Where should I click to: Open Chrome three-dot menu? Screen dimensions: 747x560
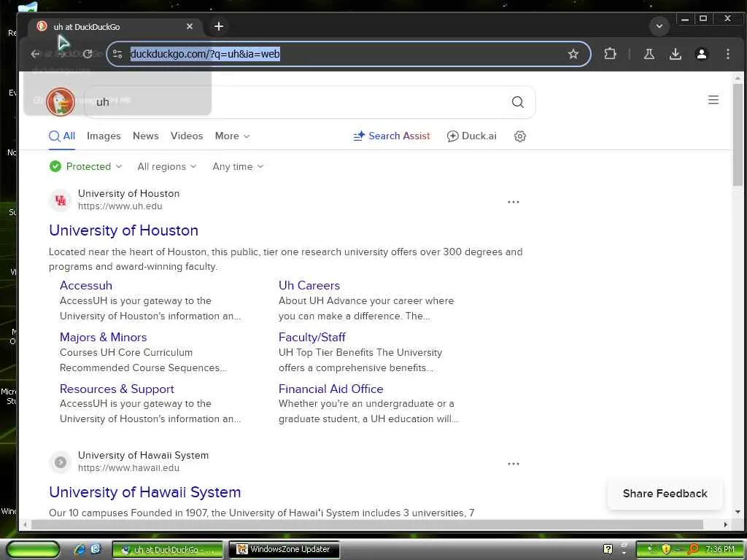[727, 54]
